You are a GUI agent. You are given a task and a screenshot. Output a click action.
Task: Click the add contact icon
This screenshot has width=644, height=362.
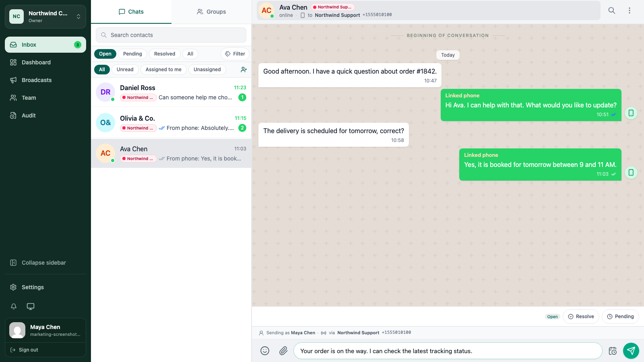coord(244,70)
